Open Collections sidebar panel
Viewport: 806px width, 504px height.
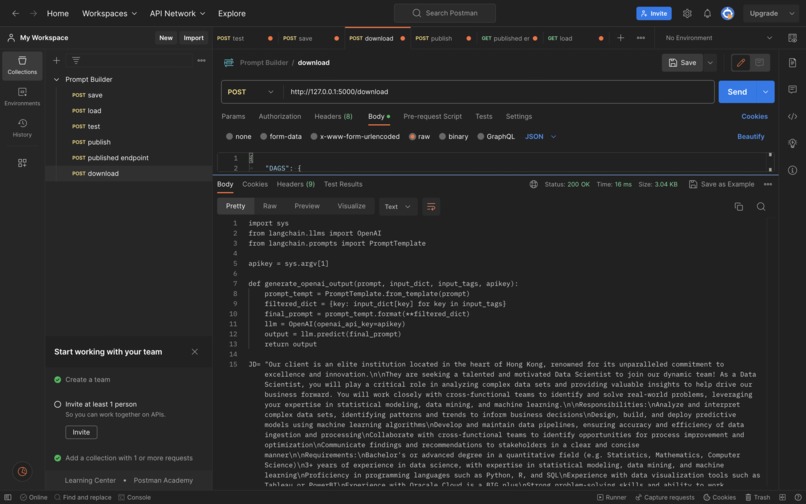pos(22,65)
